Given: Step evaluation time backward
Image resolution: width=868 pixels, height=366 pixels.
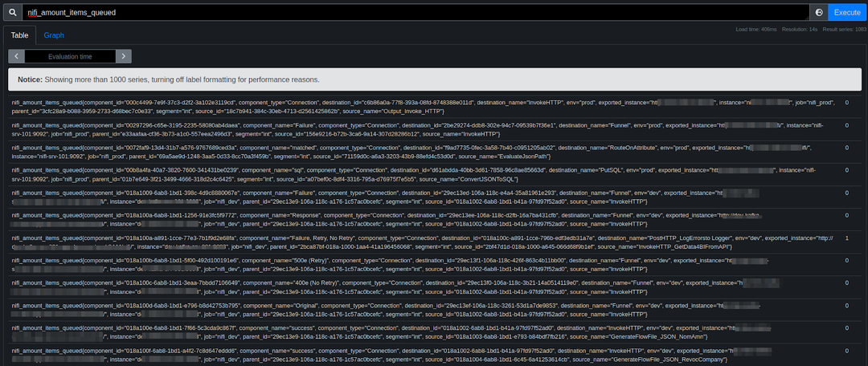Looking at the screenshot, I should 17,56.
